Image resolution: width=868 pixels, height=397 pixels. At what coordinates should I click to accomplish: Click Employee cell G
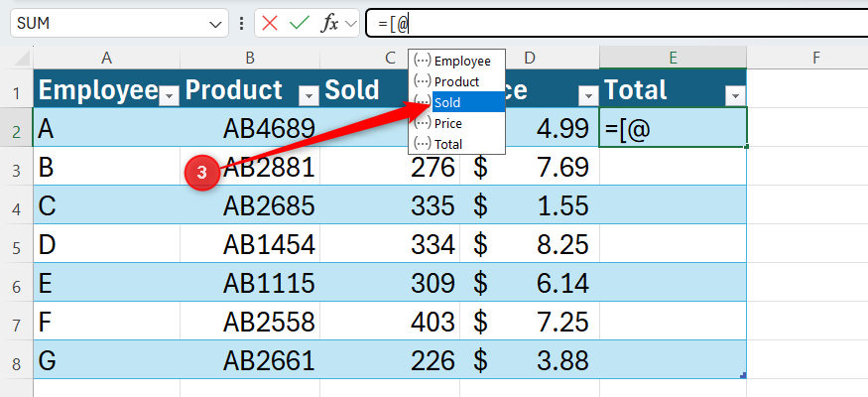tap(107, 360)
